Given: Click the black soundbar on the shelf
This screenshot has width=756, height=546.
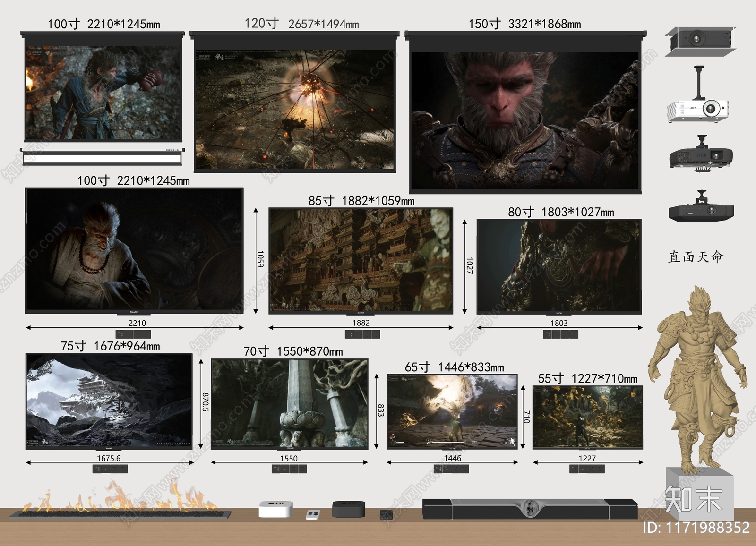Looking at the screenshot, I should point(530,509).
